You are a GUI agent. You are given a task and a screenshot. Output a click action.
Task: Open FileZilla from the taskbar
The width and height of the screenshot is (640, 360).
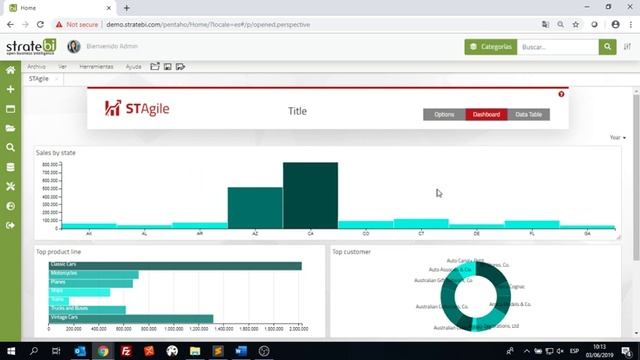[x=126, y=351]
